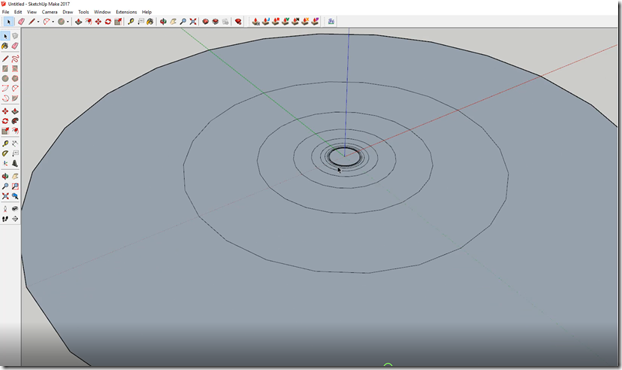
Task: Open the Camera menu
Action: point(50,12)
